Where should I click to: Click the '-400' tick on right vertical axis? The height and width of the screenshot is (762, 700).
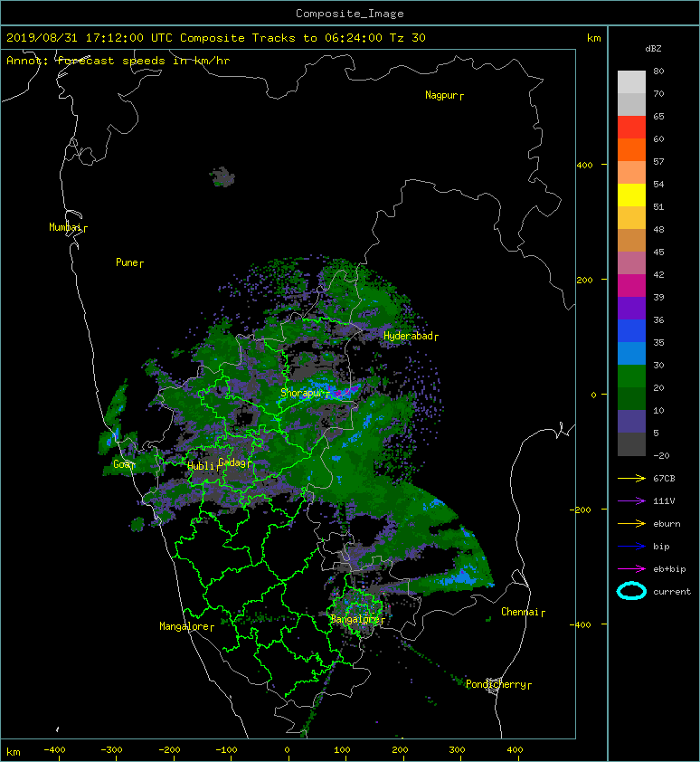[582, 624]
